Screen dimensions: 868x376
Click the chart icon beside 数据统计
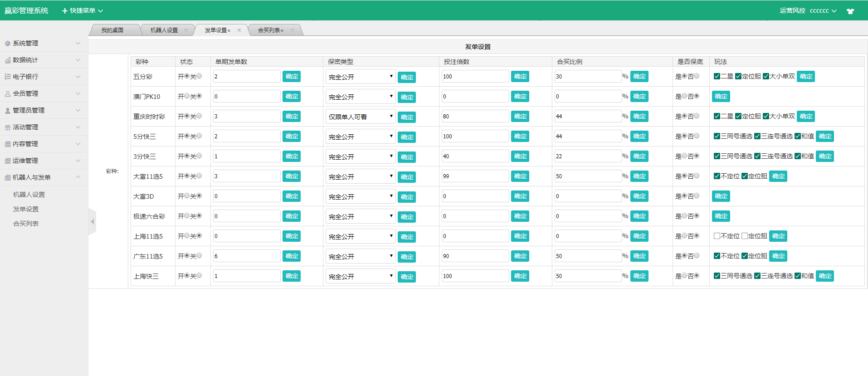(7, 60)
